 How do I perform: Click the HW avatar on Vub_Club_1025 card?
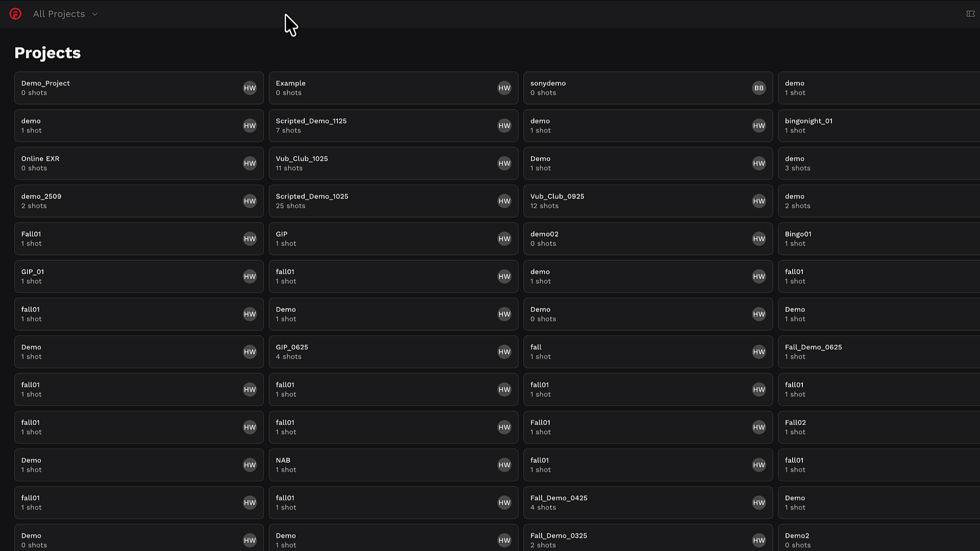[504, 163]
